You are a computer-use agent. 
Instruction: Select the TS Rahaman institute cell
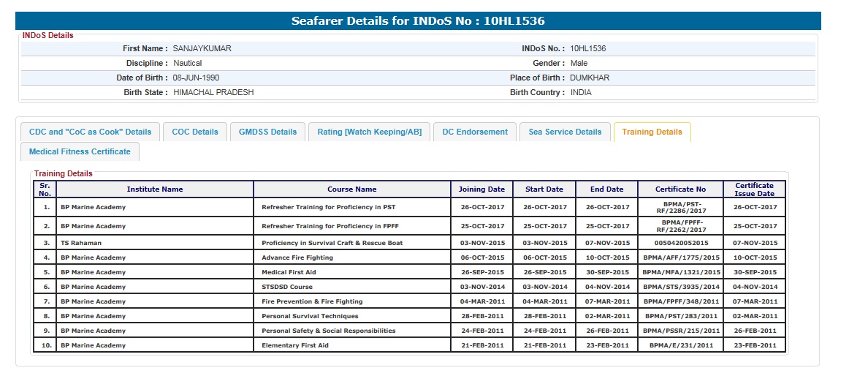[81, 243]
